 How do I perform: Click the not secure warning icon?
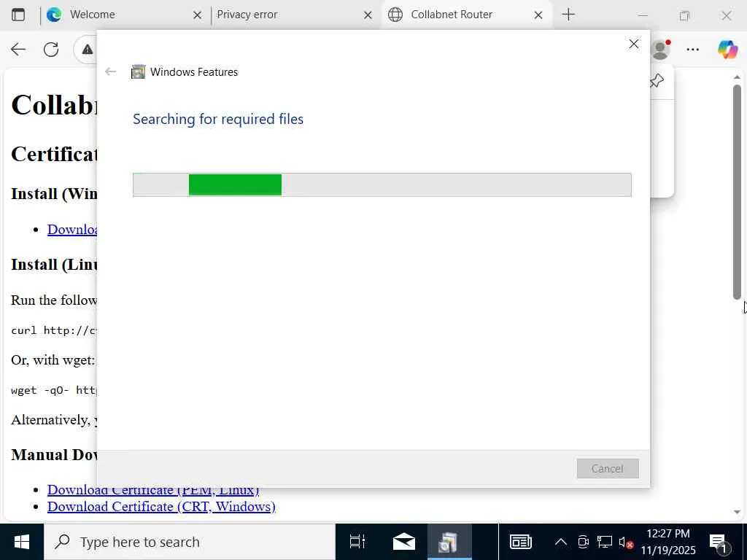88,49
